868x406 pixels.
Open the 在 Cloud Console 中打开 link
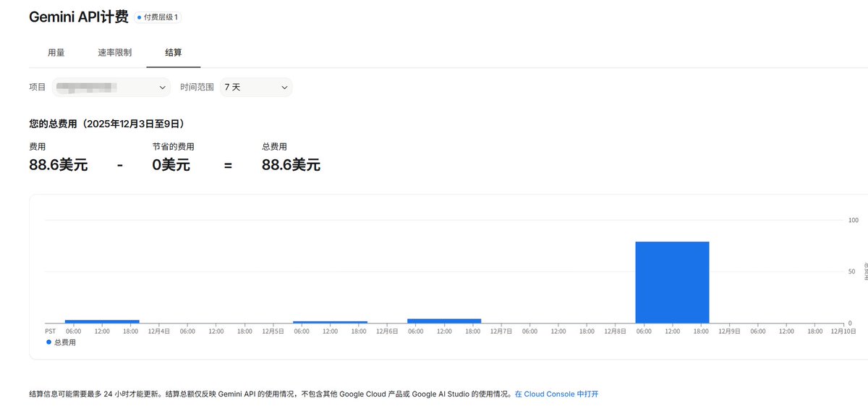coord(556,394)
